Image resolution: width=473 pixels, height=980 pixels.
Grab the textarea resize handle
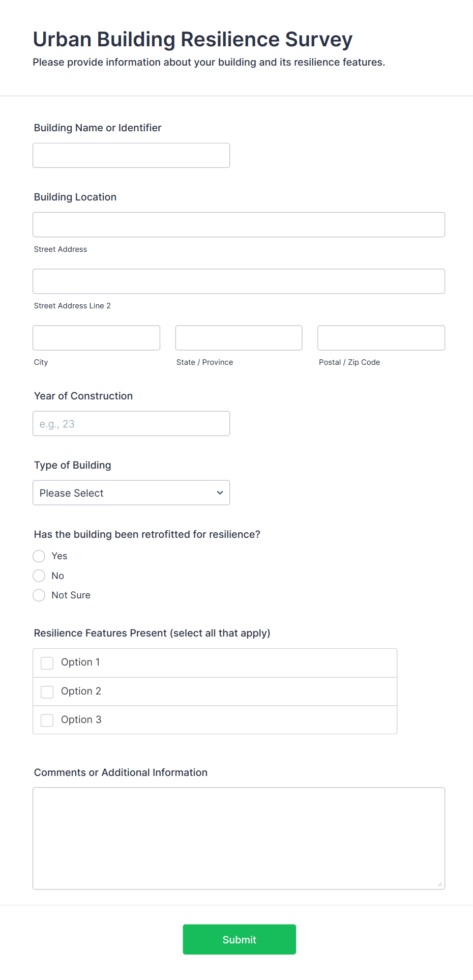tap(439, 884)
